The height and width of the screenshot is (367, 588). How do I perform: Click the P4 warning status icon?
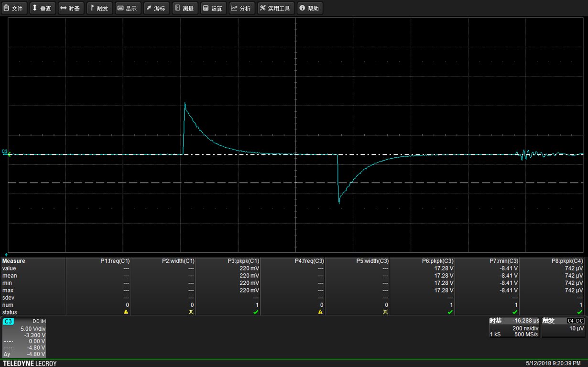pyautogui.click(x=321, y=312)
